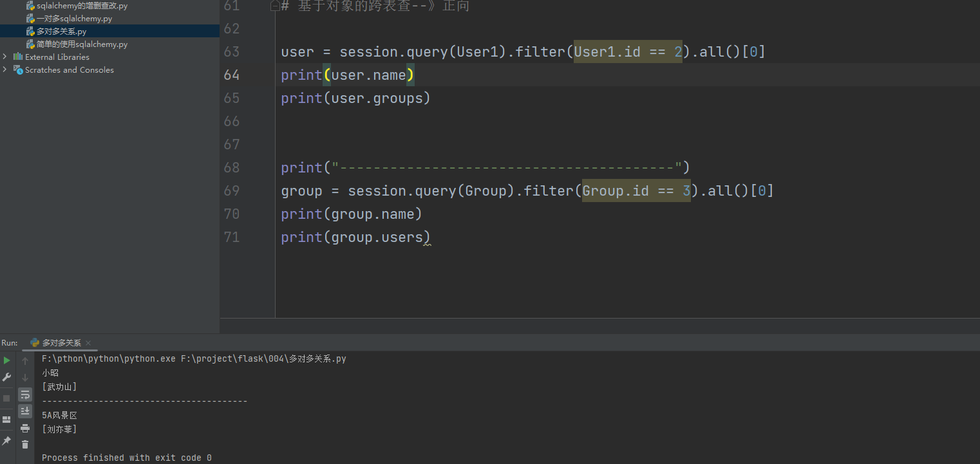Click on print(user.groups) line
The height and width of the screenshot is (464, 980).
pos(355,98)
